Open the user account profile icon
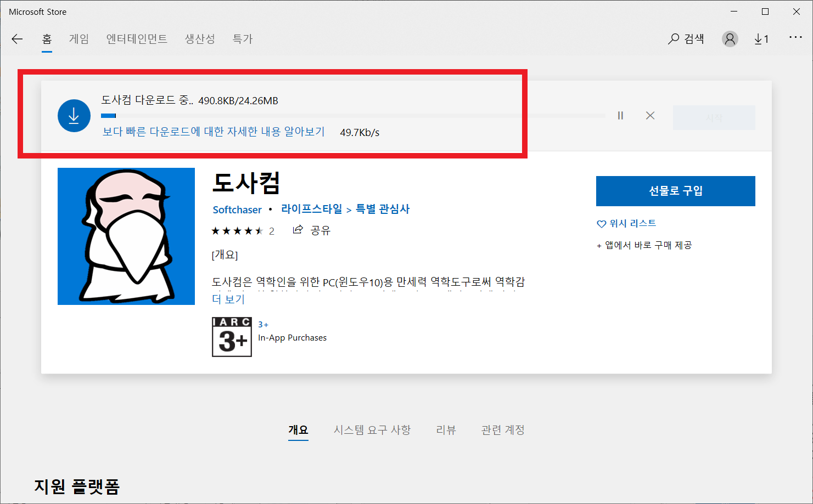Image resolution: width=813 pixels, height=504 pixels. tap(730, 39)
